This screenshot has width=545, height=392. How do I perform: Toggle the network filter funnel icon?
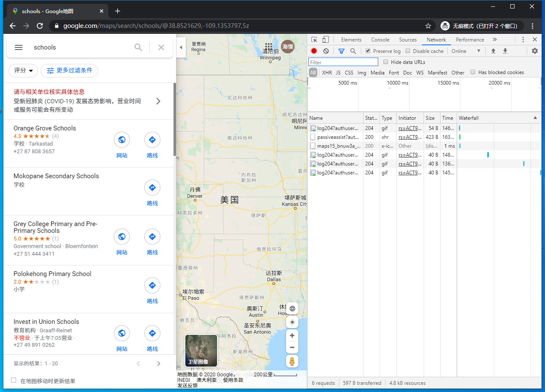click(x=341, y=51)
